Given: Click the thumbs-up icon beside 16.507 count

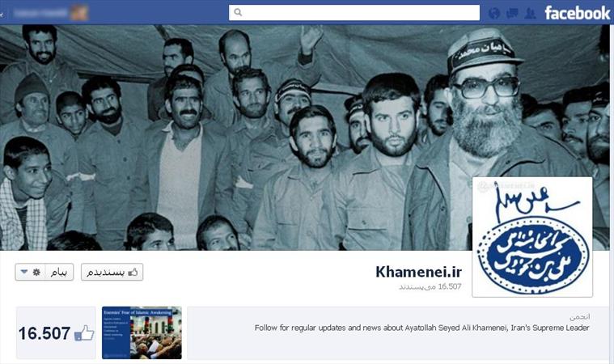Looking at the screenshot, I should point(84,333).
